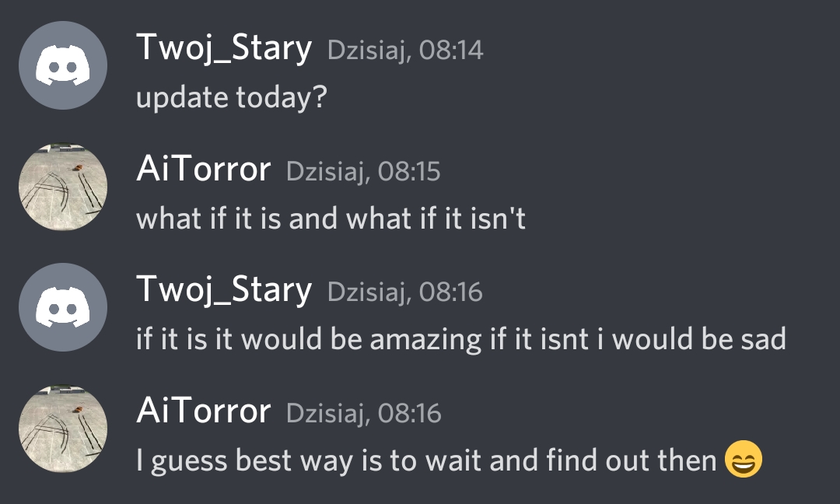Open the Twoj_Stary username on first message
The height and width of the screenshot is (504, 840).
224,49
